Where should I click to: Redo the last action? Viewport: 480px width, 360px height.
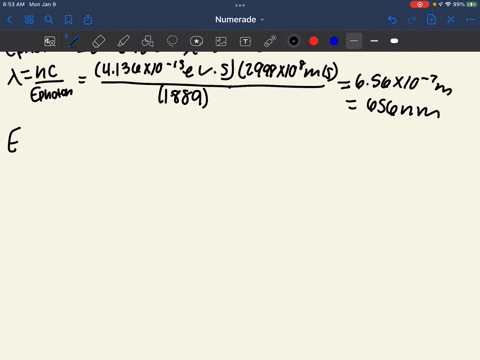click(x=412, y=20)
